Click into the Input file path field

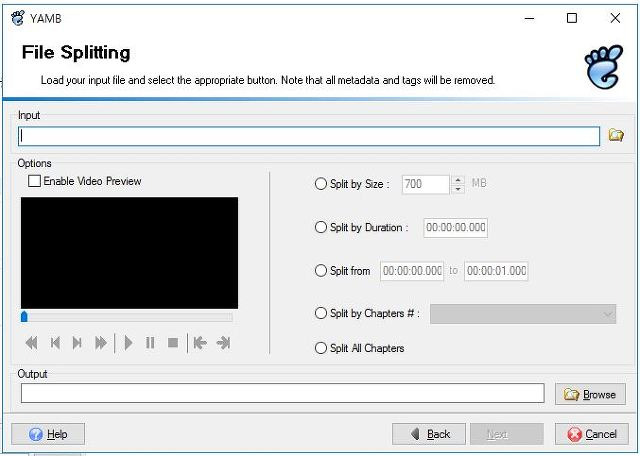309,136
